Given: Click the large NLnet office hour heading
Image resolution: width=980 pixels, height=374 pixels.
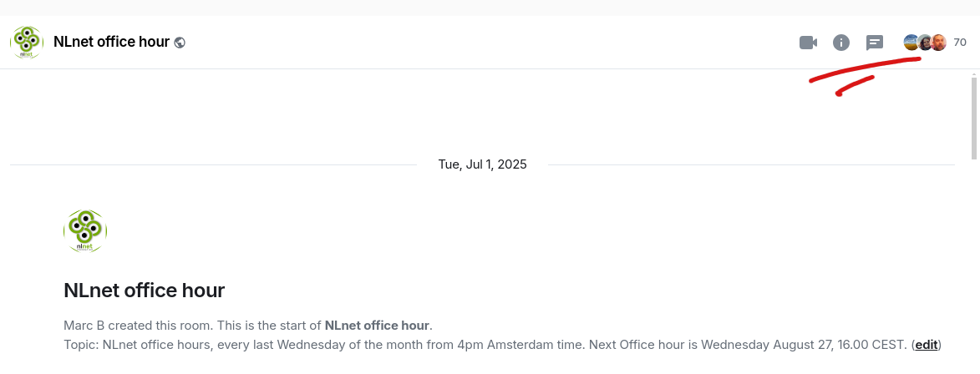Looking at the screenshot, I should 145,291.
